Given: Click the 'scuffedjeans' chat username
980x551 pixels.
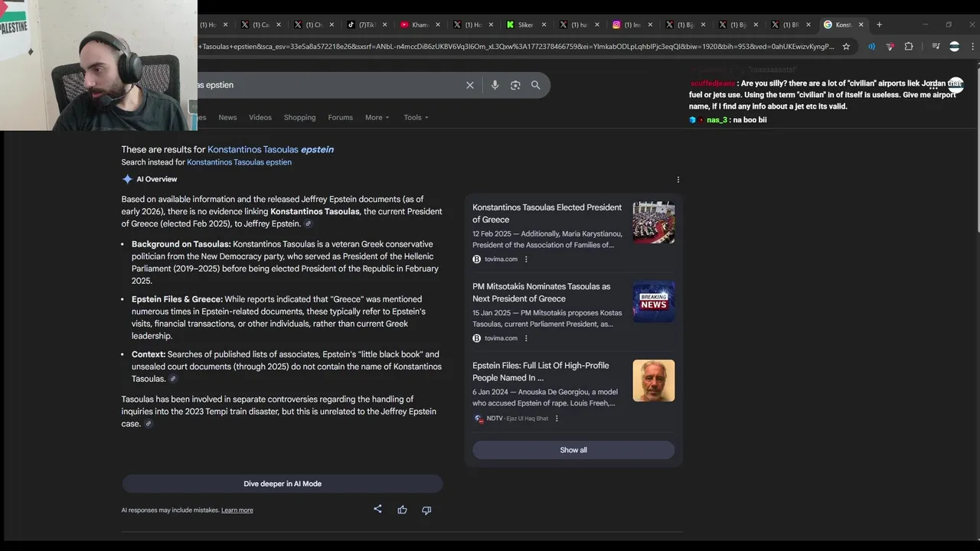Looking at the screenshot, I should [x=712, y=83].
